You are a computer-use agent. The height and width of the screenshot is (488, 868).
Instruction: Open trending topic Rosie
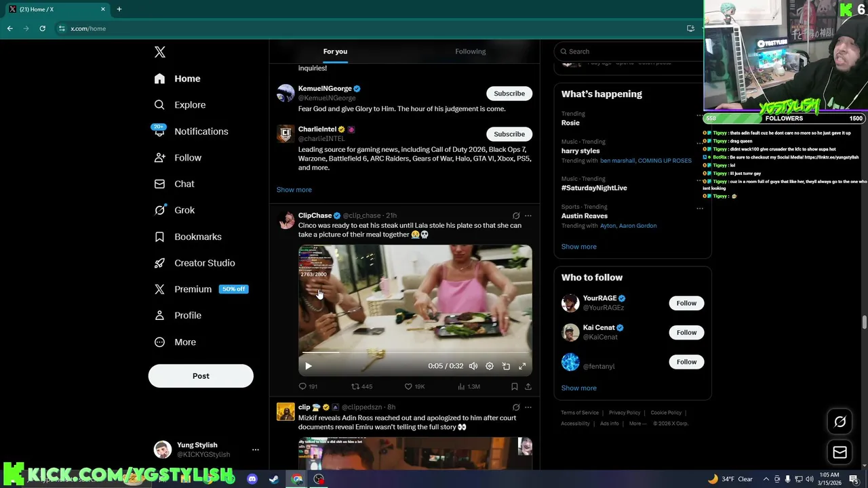tap(570, 123)
